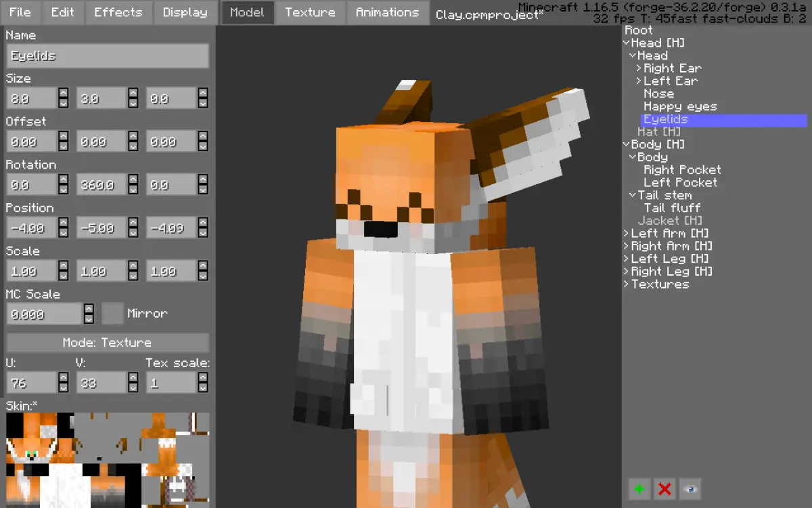The width and height of the screenshot is (812, 508).
Task: Delete selected part with red X icon
Action: pos(664,489)
